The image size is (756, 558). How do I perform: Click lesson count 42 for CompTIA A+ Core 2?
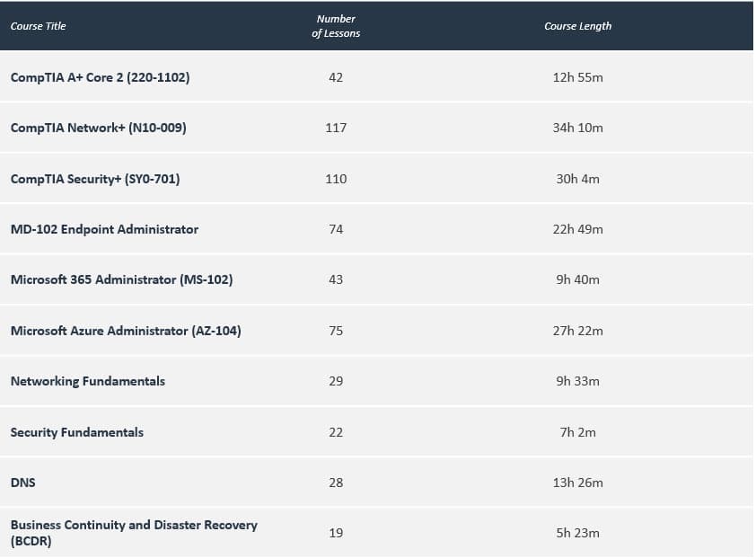pyautogui.click(x=336, y=77)
